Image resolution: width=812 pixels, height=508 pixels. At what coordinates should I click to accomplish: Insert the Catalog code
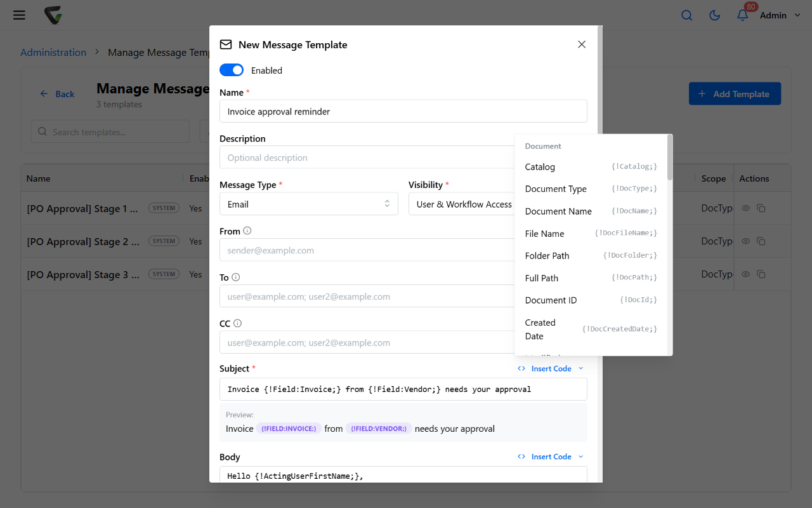591,167
